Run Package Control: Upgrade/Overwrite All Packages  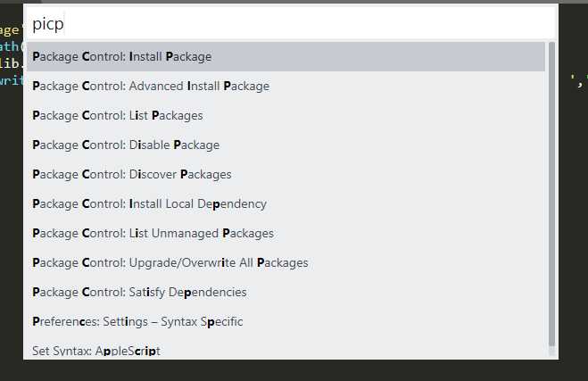pyautogui.click(x=170, y=263)
